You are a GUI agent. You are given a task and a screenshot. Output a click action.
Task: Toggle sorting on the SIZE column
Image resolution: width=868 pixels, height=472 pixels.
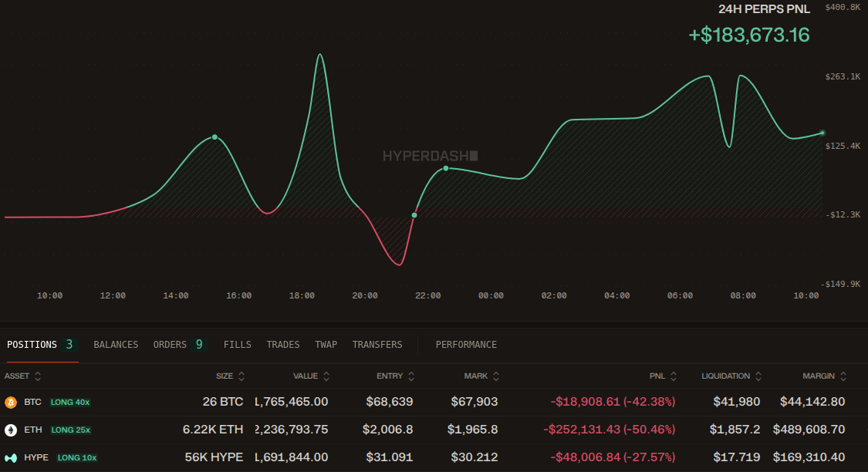(x=241, y=376)
